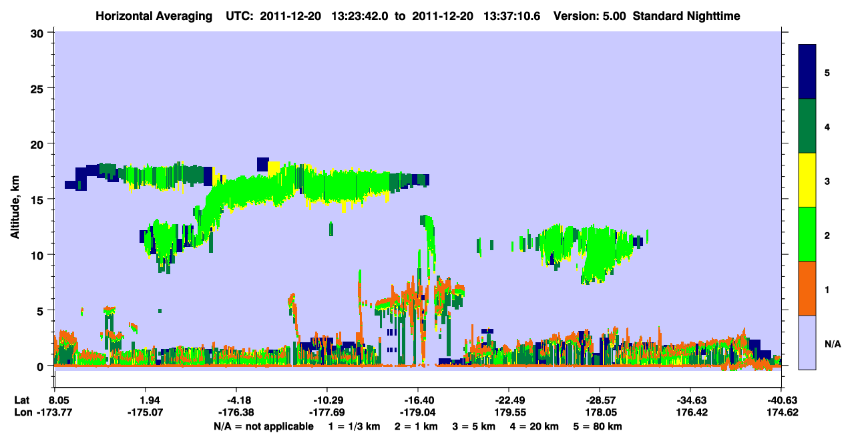Click longitude value 179.55
The image size is (868, 445).
(x=509, y=413)
